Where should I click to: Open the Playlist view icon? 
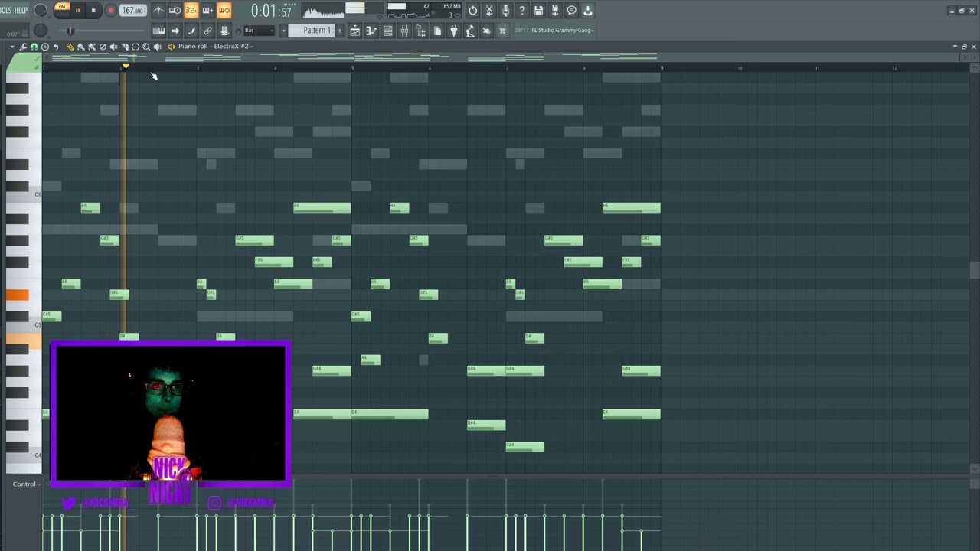point(354,31)
